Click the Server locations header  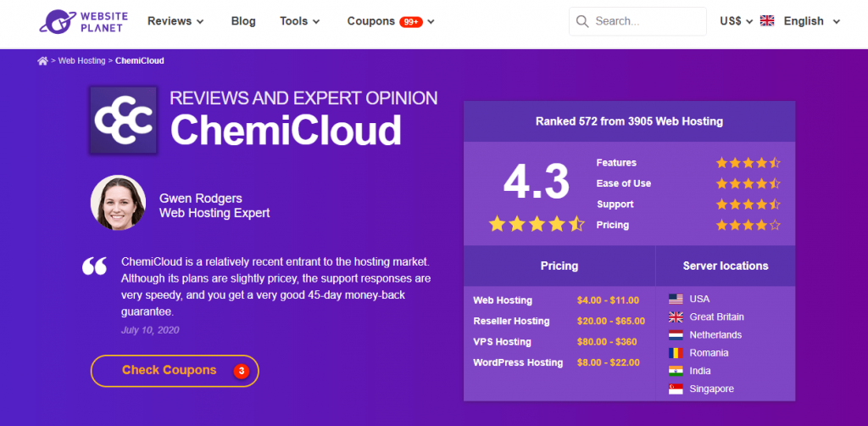[726, 266]
